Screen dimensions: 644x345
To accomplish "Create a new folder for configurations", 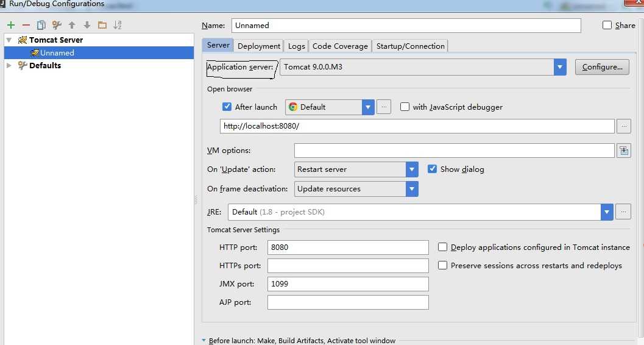I will (x=102, y=25).
